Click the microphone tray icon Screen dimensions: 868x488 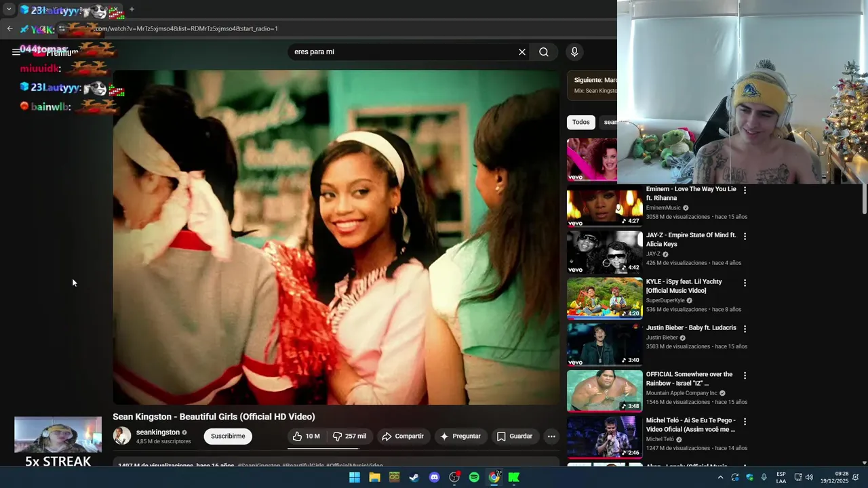click(x=764, y=477)
